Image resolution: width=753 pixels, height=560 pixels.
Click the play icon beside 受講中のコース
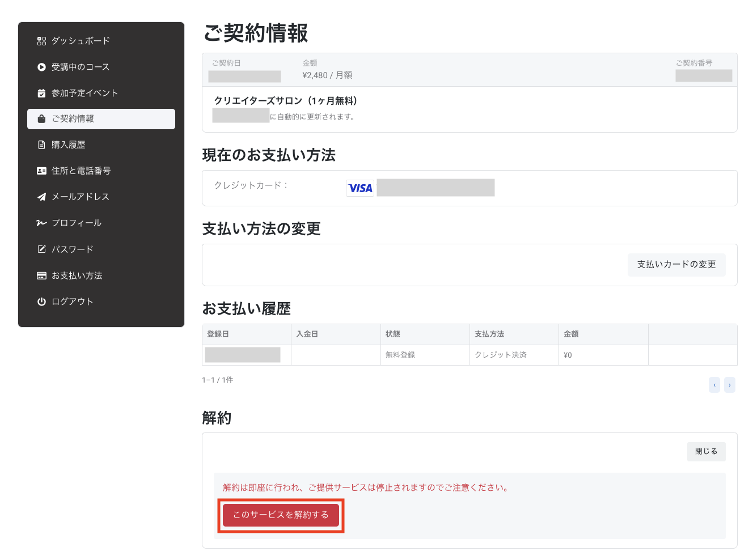point(41,67)
